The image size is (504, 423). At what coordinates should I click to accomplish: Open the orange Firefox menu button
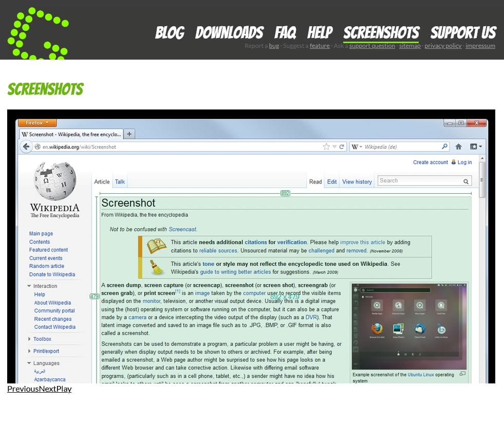[37, 123]
